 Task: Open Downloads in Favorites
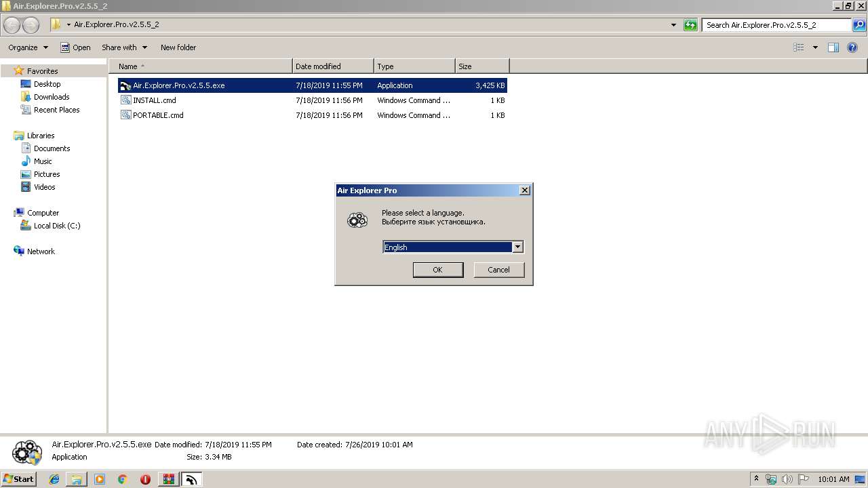click(x=52, y=97)
